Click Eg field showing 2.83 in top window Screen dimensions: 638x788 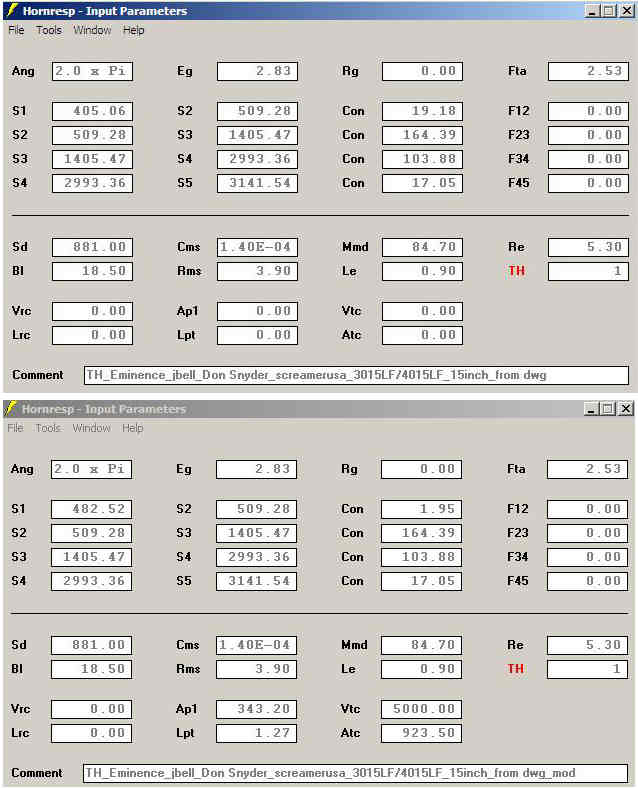257,71
